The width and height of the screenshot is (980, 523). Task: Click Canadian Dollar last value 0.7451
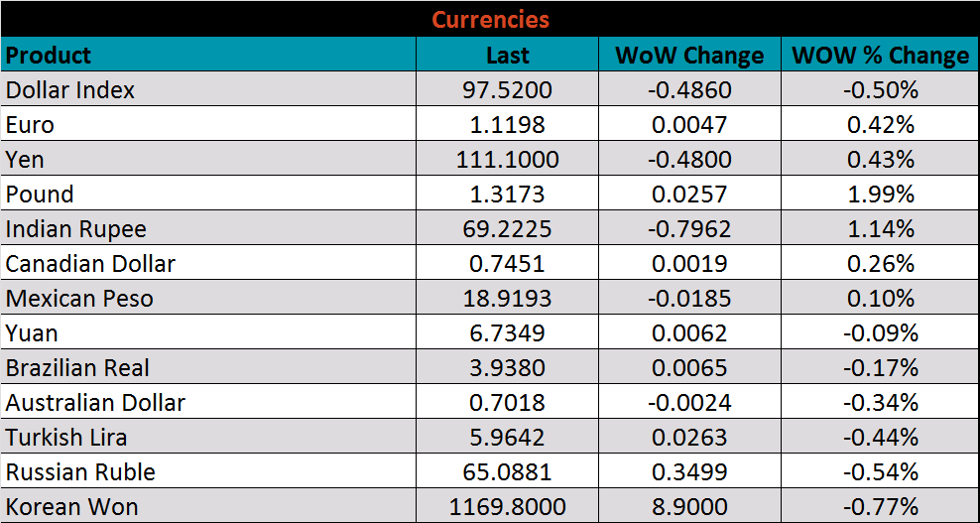507,264
